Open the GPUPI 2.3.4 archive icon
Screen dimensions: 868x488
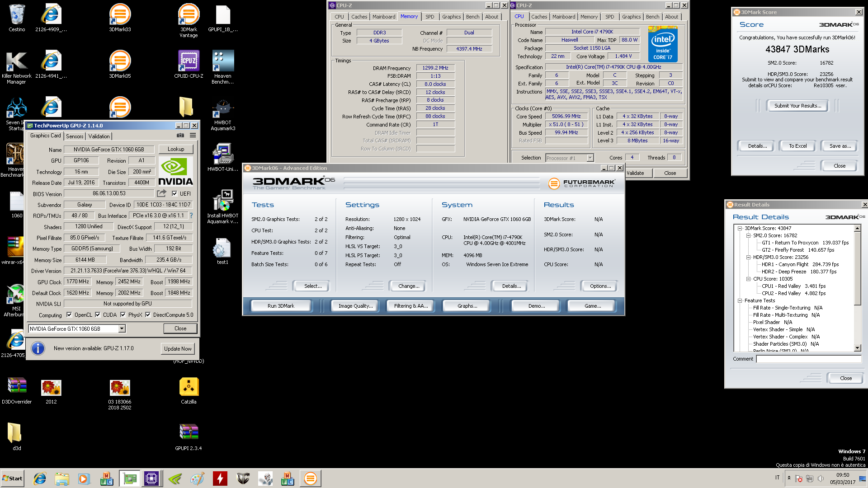[189, 437]
